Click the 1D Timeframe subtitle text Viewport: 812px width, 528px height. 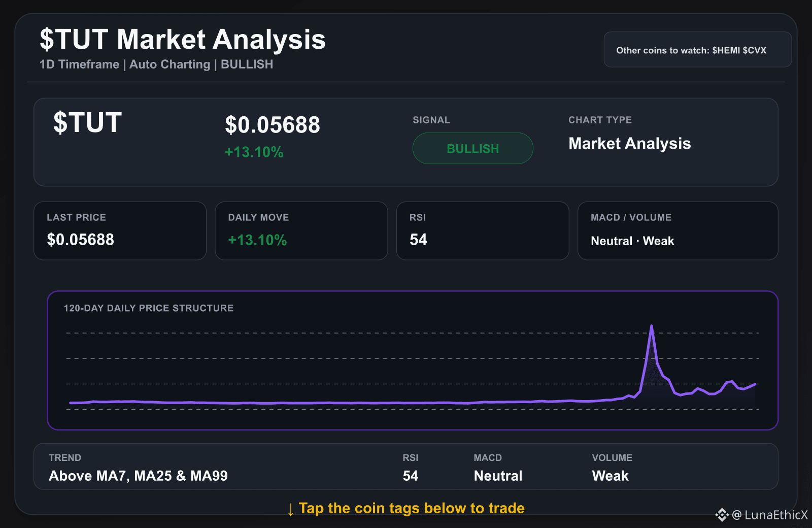156,64
